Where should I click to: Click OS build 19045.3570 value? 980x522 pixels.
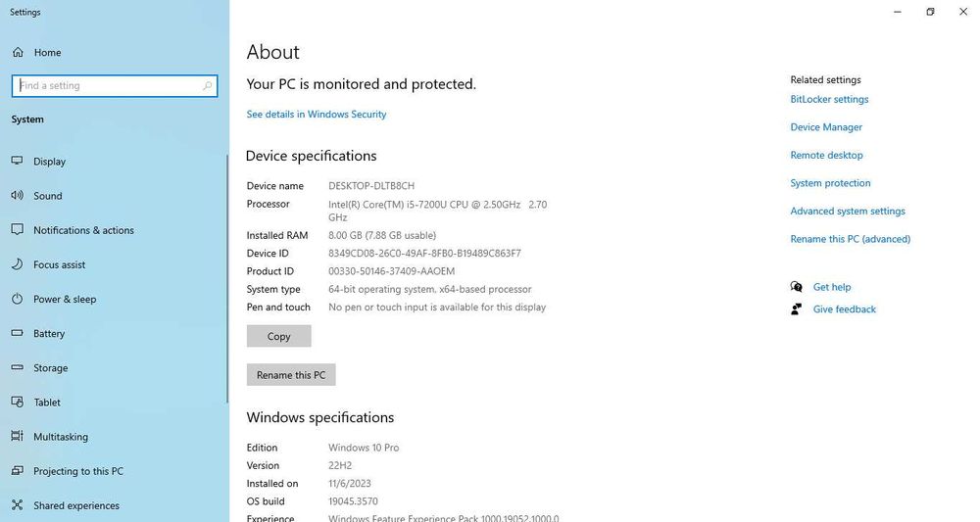pos(353,501)
